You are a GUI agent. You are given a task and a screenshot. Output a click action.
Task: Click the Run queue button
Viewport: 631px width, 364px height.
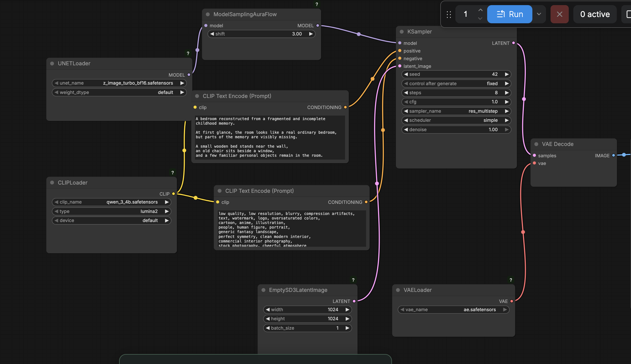[x=509, y=14]
